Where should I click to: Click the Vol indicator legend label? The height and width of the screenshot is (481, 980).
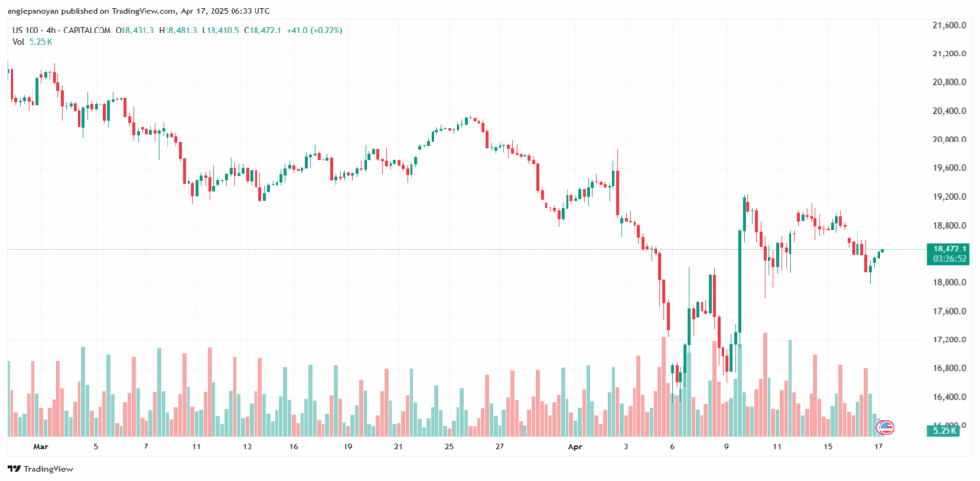17,42
